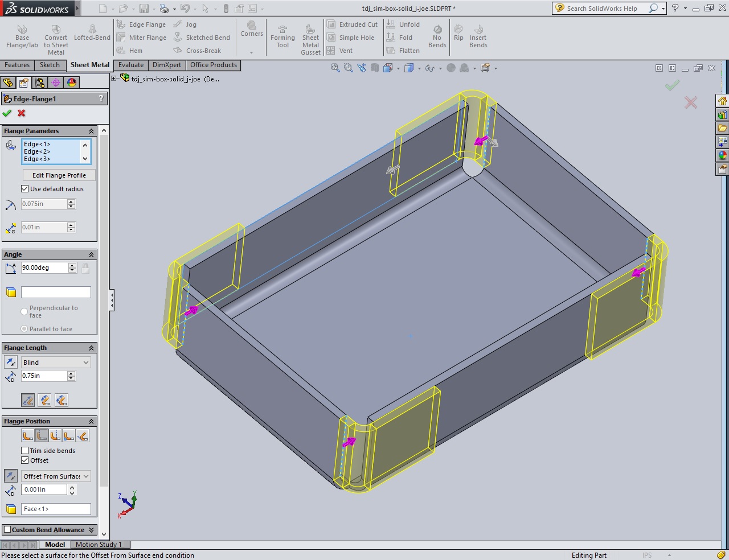The height and width of the screenshot is (560, 729).
Task: Switch to the Evaluate tab
Action: tap(131, 65)
